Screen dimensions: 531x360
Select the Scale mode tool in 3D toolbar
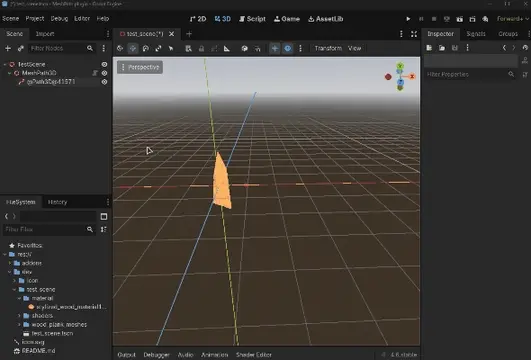158,48
